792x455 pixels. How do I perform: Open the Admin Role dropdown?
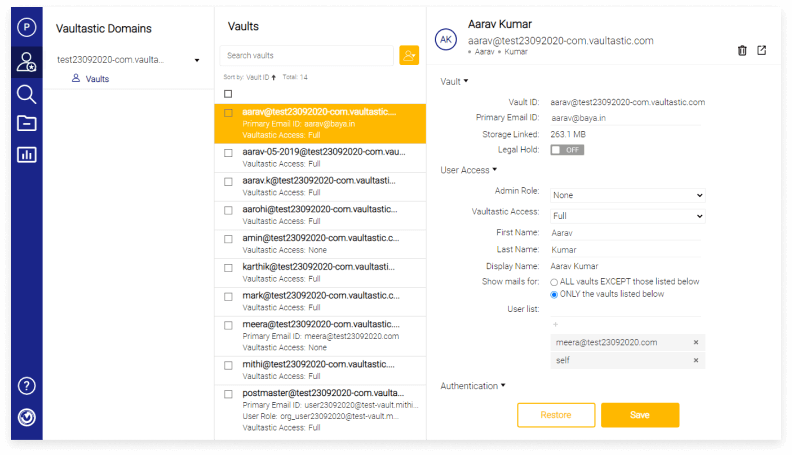coord(627,195)
